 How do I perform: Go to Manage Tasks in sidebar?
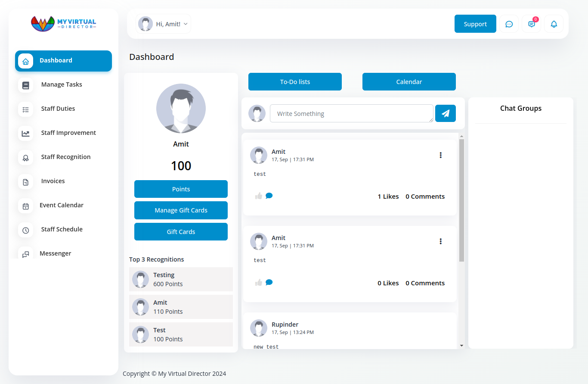[62, 84]
